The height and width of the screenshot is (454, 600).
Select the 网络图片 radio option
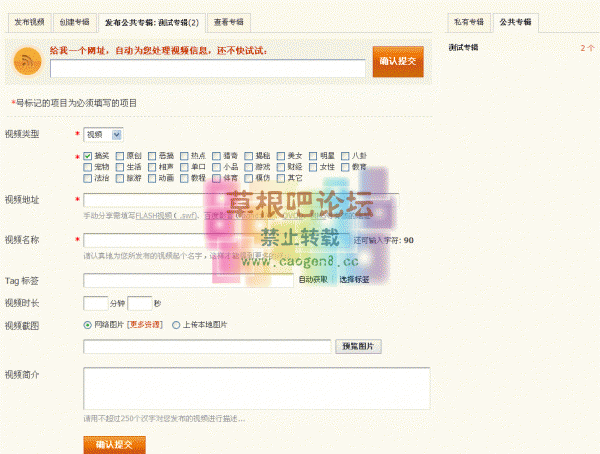click(88, 325)
